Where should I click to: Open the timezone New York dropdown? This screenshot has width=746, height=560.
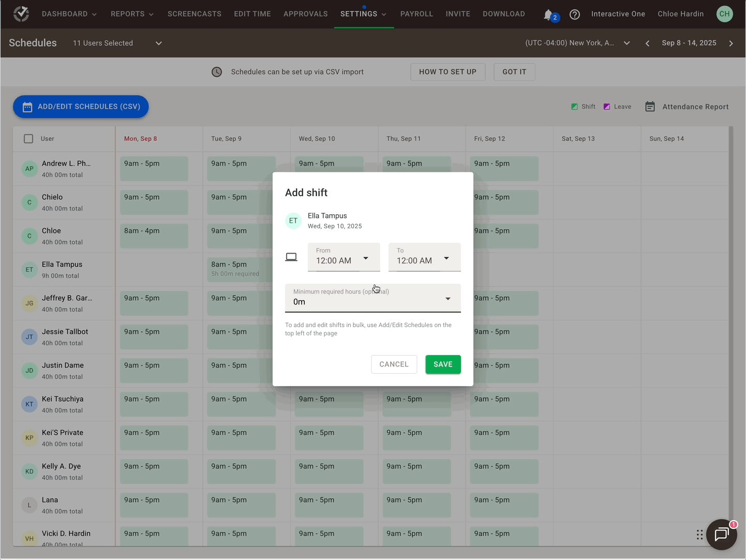point(578,43)
